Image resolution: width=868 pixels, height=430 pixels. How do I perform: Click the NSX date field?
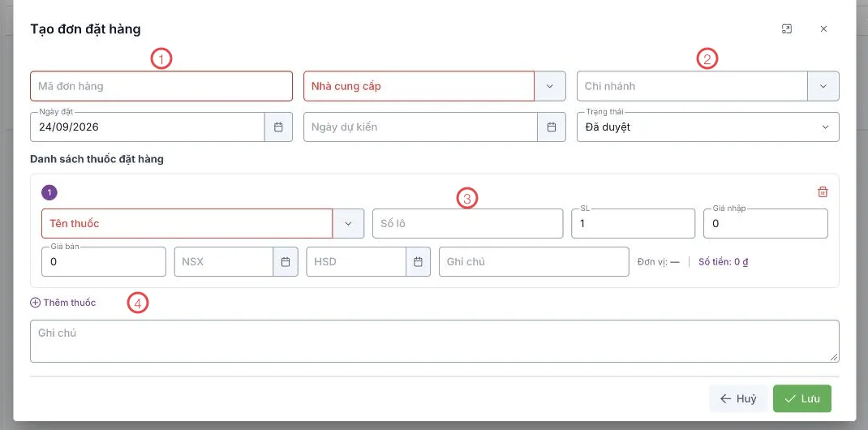coord(224,262)
